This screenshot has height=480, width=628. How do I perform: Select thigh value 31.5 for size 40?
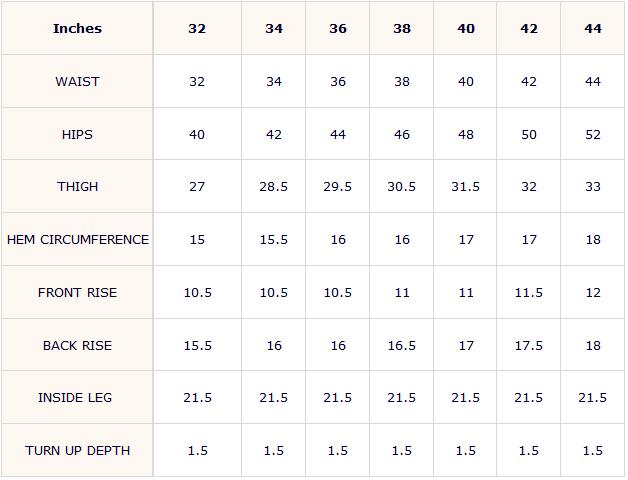[x=465, y=187]
